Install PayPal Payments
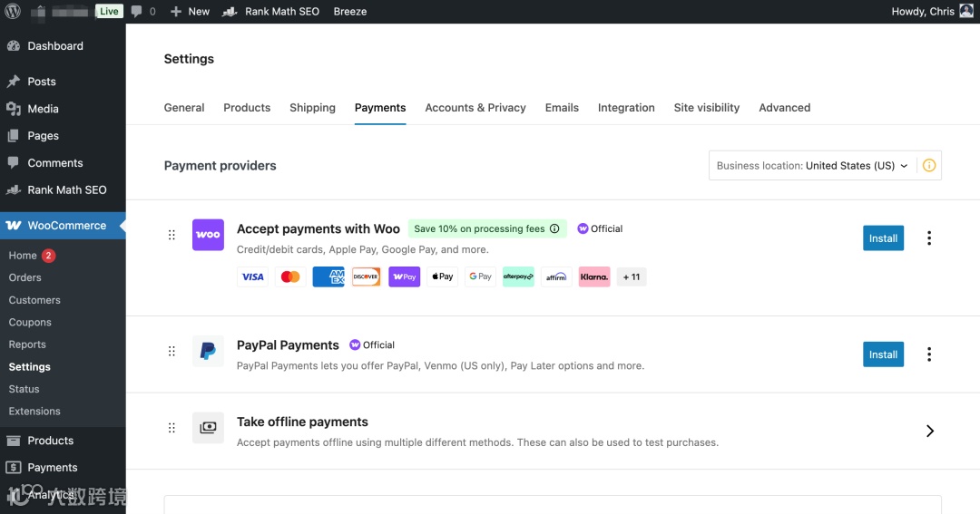980x514 pixels. (x=883, y=354)
